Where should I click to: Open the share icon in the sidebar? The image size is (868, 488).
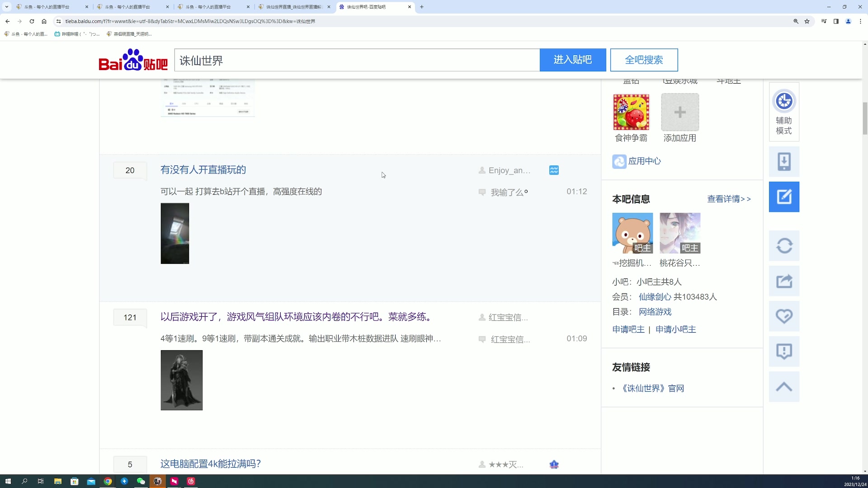coord(784,281)
